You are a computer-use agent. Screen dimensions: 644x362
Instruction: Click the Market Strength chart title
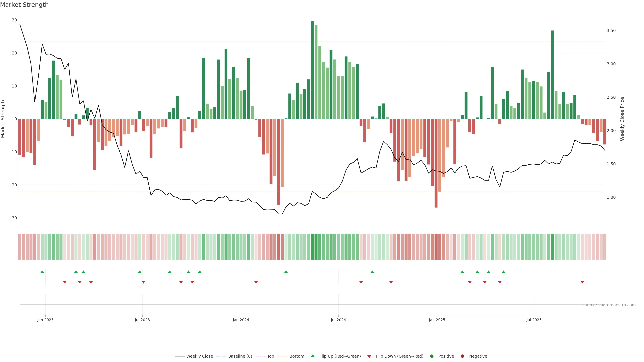(24, 5)
